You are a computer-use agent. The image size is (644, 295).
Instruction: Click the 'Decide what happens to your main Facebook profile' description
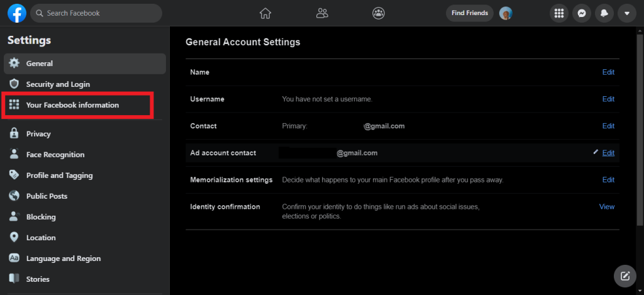click(x=392, y=180)
